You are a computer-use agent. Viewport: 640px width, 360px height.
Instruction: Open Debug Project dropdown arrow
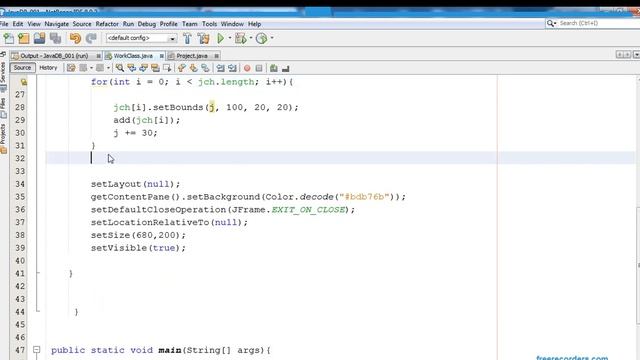pos(251,38)
